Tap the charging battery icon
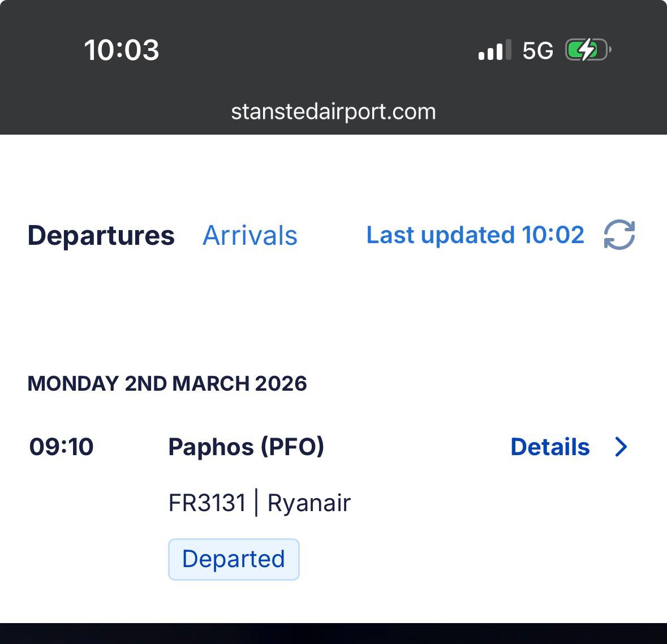The height and width of the screenshot is (644, 667). point(588,50)
